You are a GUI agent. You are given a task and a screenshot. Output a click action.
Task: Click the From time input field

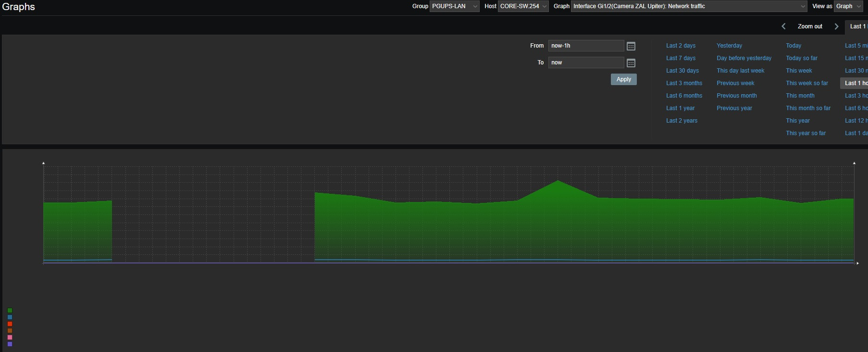pos(586,46)
